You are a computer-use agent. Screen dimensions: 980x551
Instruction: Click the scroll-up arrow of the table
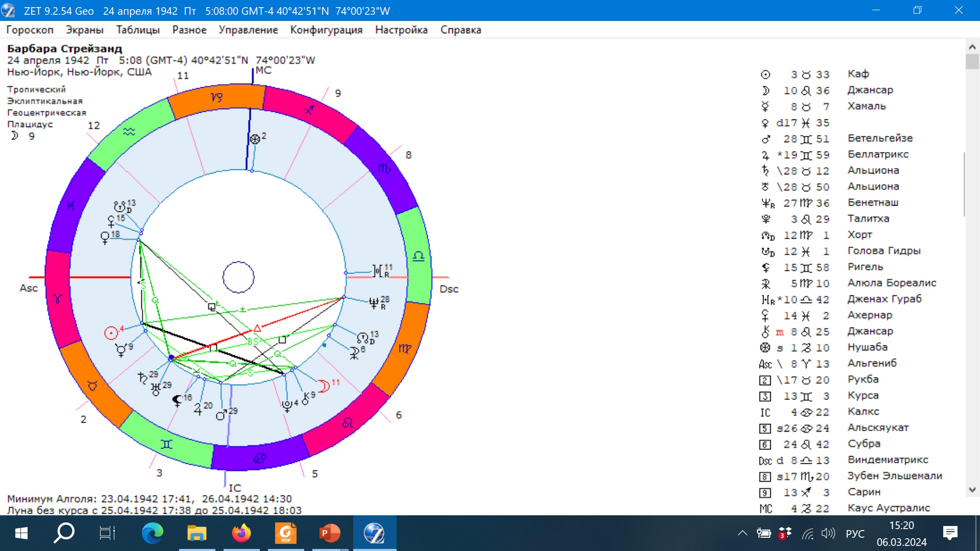972,47
